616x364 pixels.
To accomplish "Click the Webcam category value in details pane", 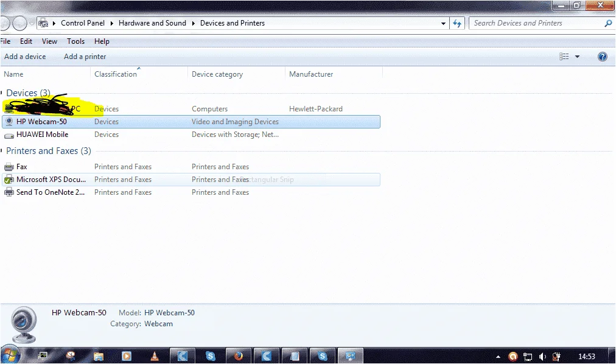I will pos(158,324).
